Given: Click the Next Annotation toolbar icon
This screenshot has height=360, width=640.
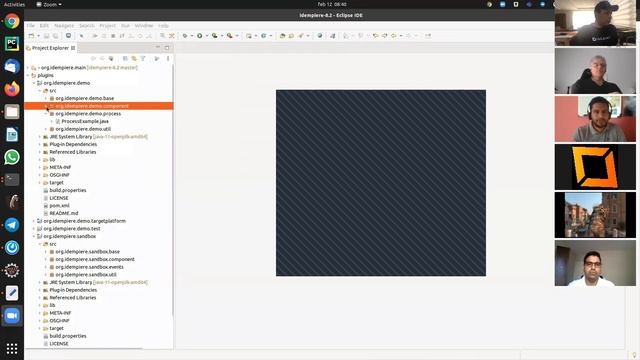Looking at the screenshot, I should point(346,36).
